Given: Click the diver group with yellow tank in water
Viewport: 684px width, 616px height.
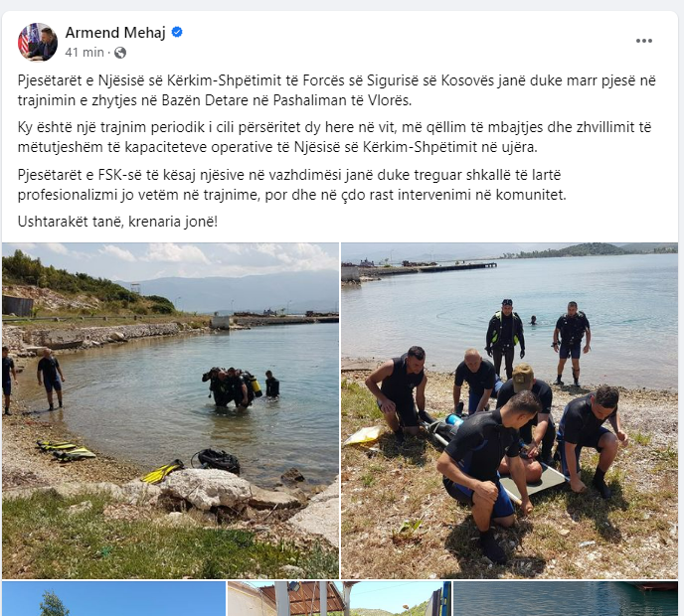Looking at the screenshot, I should coord(232,386).
